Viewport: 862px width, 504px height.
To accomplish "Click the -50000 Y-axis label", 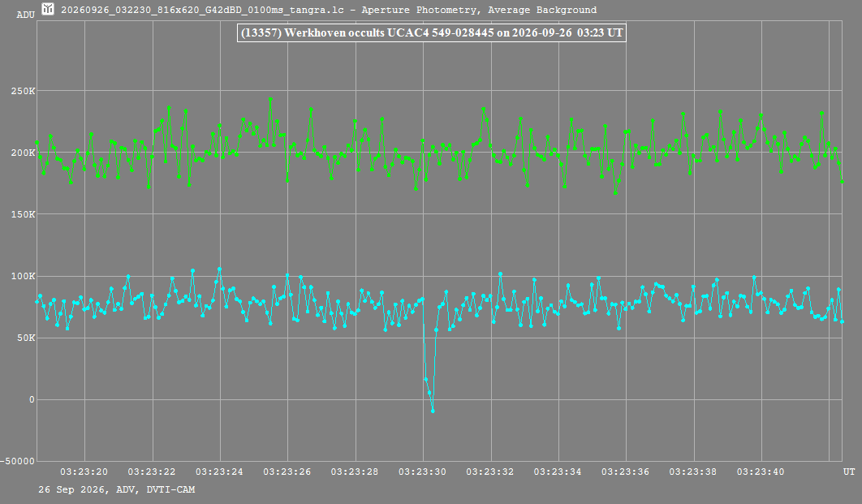I will (18, 461).
